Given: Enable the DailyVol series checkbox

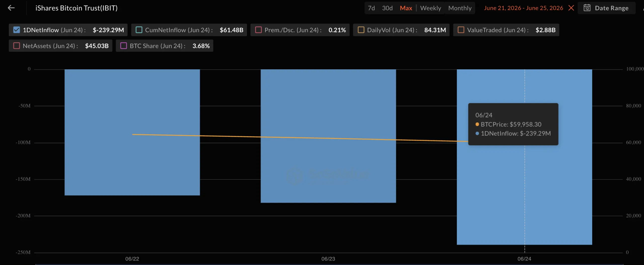Looking at the screenshot, I should [x=361, y=30].
